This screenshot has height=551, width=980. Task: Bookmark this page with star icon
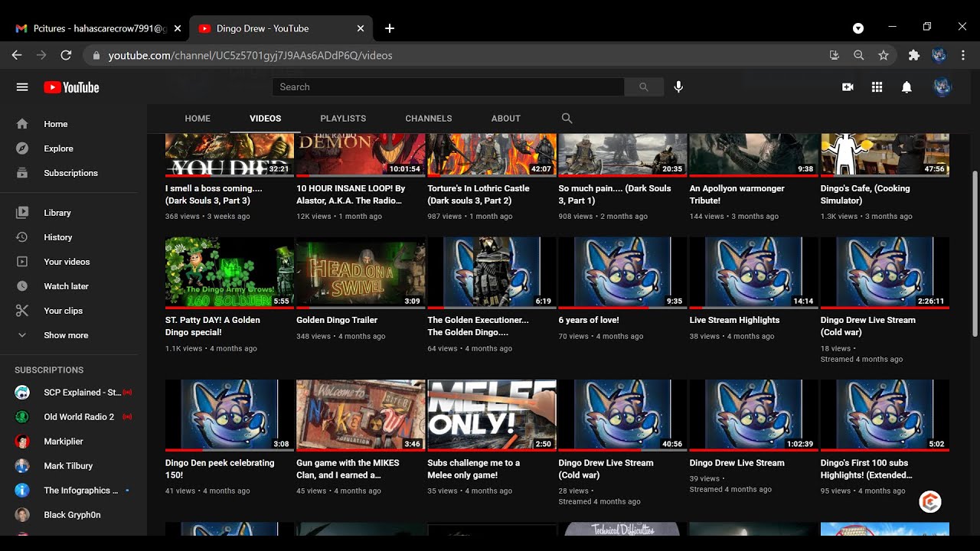click(x=884, y=55)
